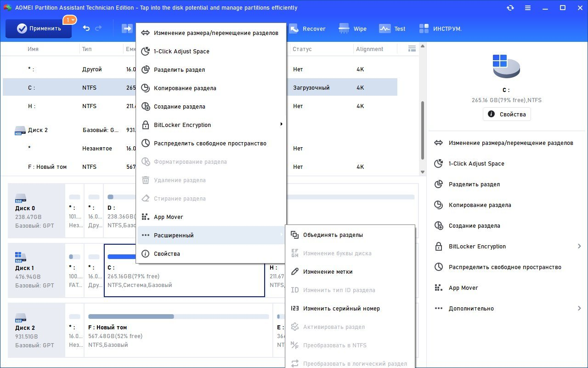
Task: Expand the BitLocker Encryption chevron in the right panel
Action: click(x=580, y=247)
